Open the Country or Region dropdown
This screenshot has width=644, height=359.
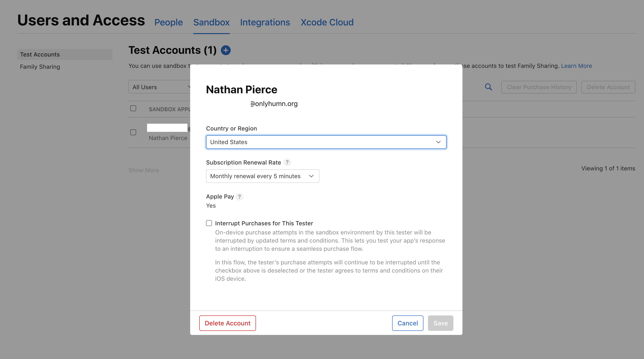pos(326,142)
